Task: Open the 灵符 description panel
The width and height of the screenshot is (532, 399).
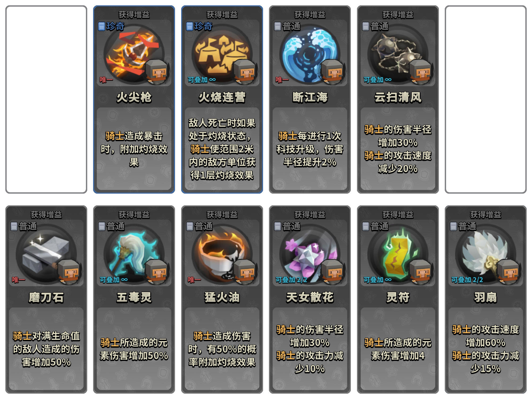Action: click(x=398, y=349)
